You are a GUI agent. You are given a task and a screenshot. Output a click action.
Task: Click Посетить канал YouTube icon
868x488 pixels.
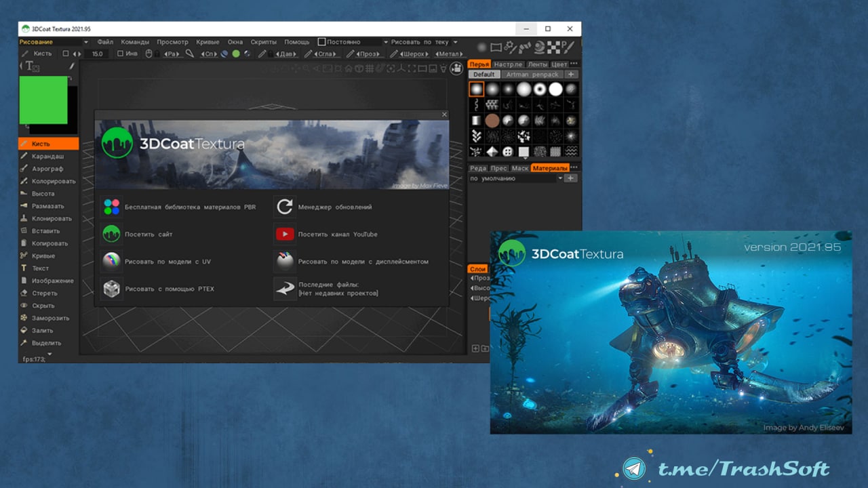[285, 235]
